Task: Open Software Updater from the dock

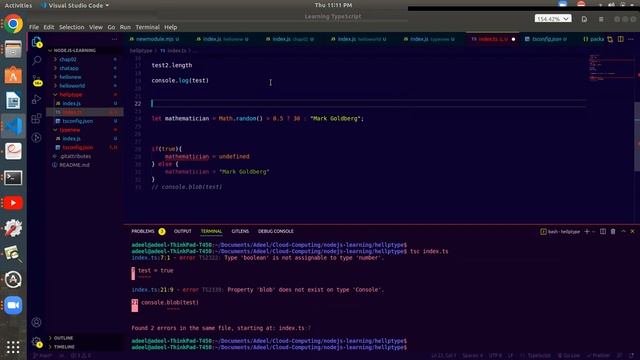Action: tap(13, 280)
